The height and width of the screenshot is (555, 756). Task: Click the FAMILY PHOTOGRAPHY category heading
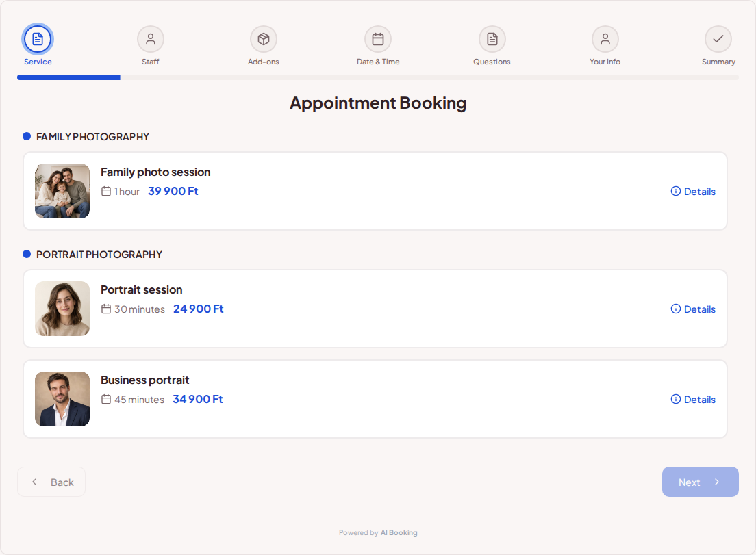(92, 137)
